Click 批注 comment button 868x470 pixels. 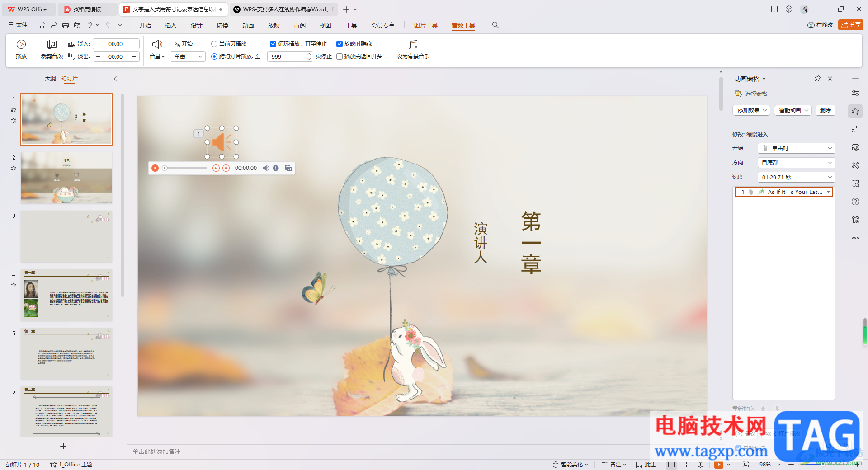[646, 465]
